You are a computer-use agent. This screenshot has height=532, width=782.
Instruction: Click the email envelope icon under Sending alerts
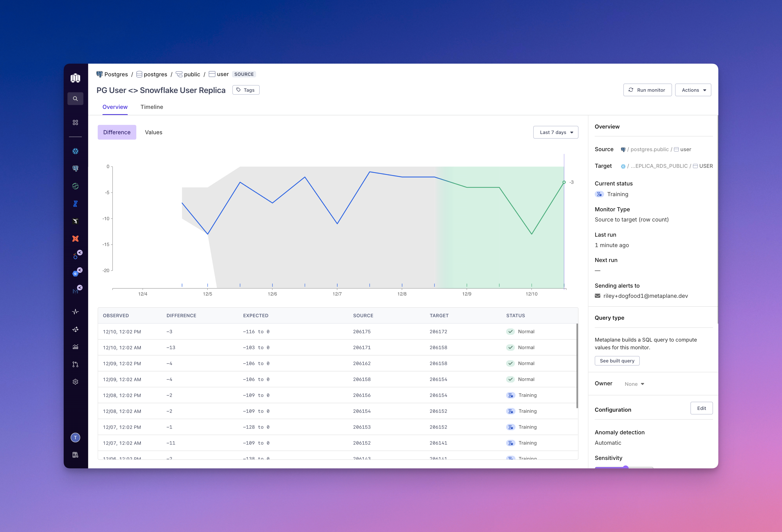(x=598, y=296)
